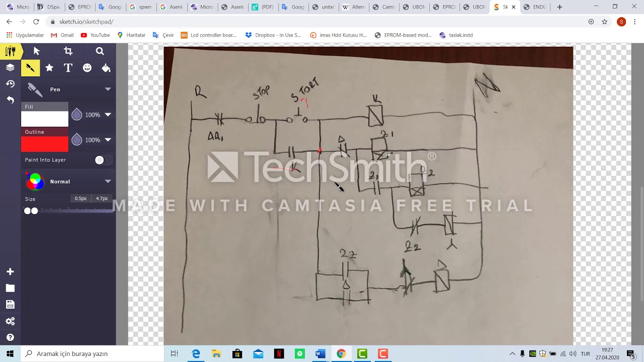Click the Fill opacity droplet icon
Screen dimensions: 644x362
pos(76,115)
